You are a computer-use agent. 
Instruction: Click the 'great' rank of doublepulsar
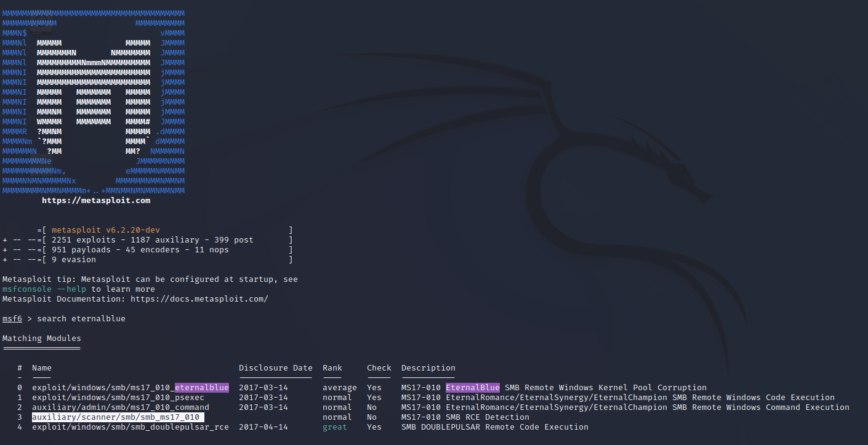click(x=335, y=427)
